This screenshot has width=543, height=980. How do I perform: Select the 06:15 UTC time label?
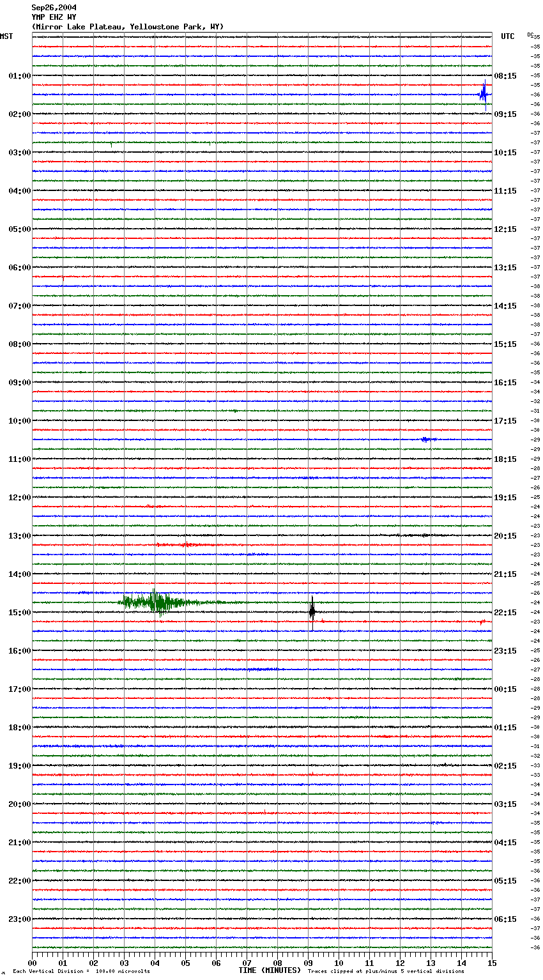(x=505, y=919)
